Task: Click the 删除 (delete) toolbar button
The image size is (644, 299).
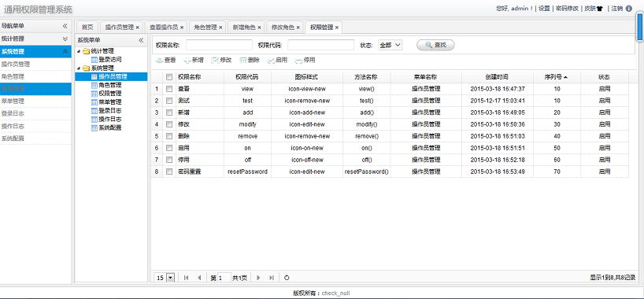Action: [250, 61]
